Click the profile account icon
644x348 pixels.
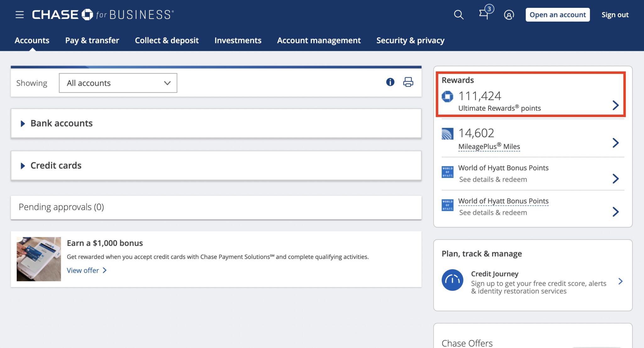coord(509,14)
